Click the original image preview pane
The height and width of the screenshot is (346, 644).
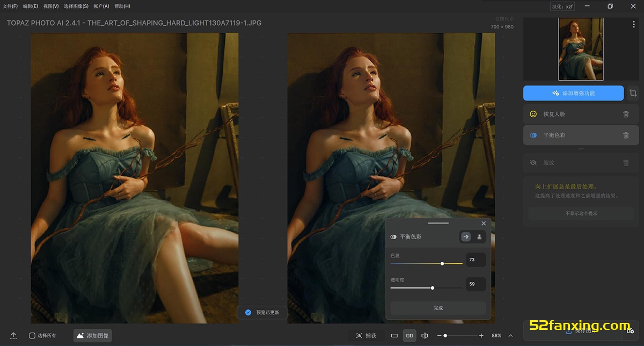135,178
